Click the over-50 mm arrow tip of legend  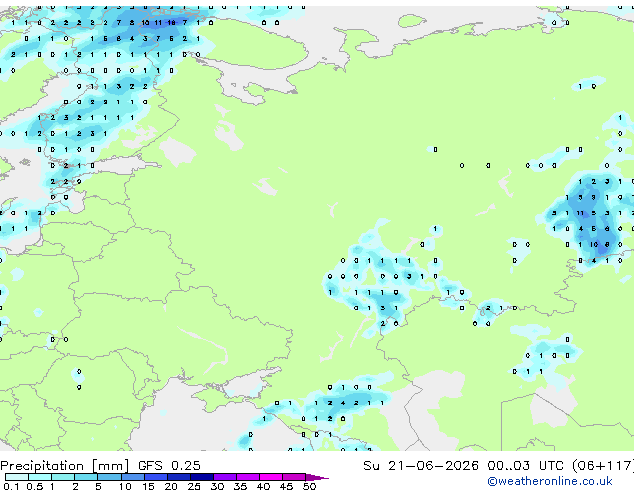point(317,477)
